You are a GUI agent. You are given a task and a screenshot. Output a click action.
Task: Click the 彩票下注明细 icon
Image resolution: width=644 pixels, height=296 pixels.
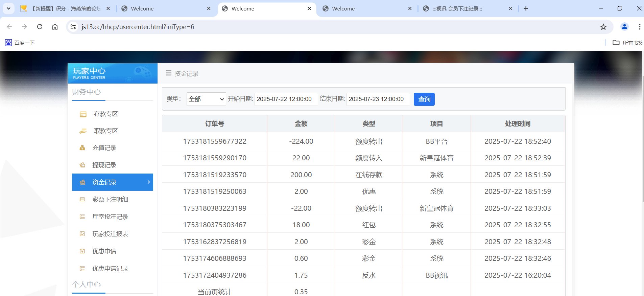click(x=82, y=200)
